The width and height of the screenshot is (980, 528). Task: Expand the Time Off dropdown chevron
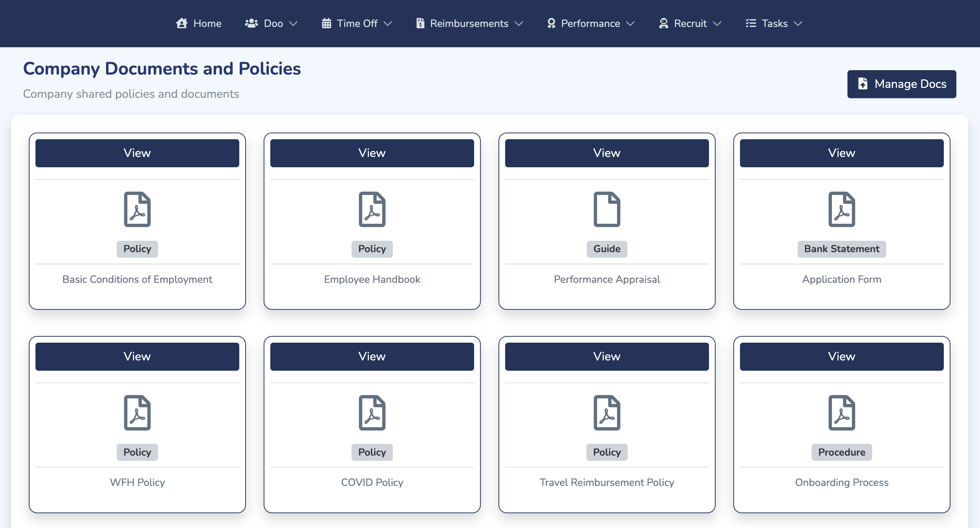(x=387, y=24)
